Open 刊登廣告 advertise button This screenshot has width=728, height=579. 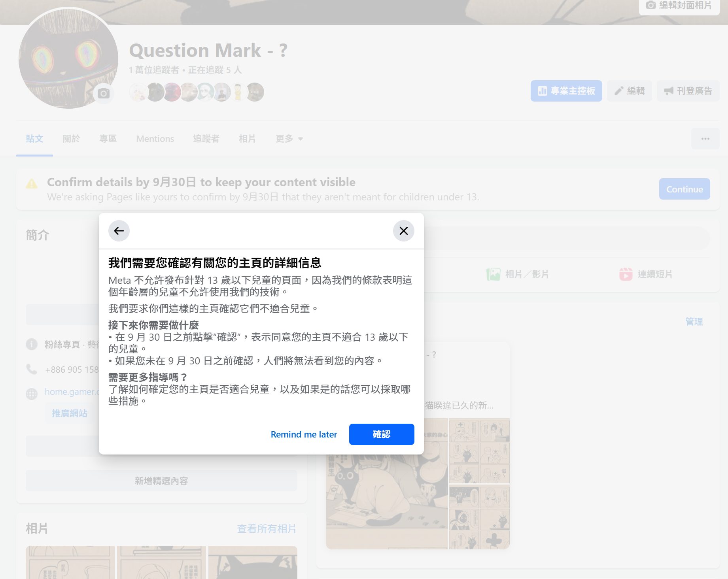click(688, 91)
